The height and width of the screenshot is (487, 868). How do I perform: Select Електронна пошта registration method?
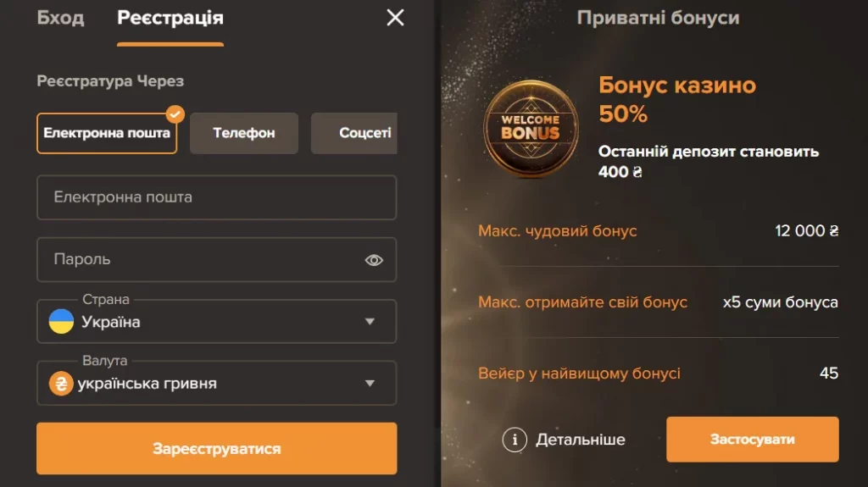click(x=107, y=133)
